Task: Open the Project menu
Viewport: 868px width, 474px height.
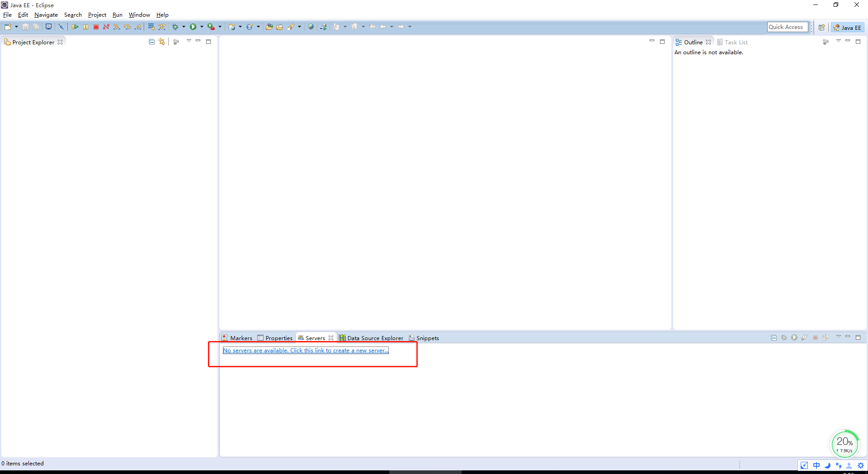Action: tap(97, 15)
